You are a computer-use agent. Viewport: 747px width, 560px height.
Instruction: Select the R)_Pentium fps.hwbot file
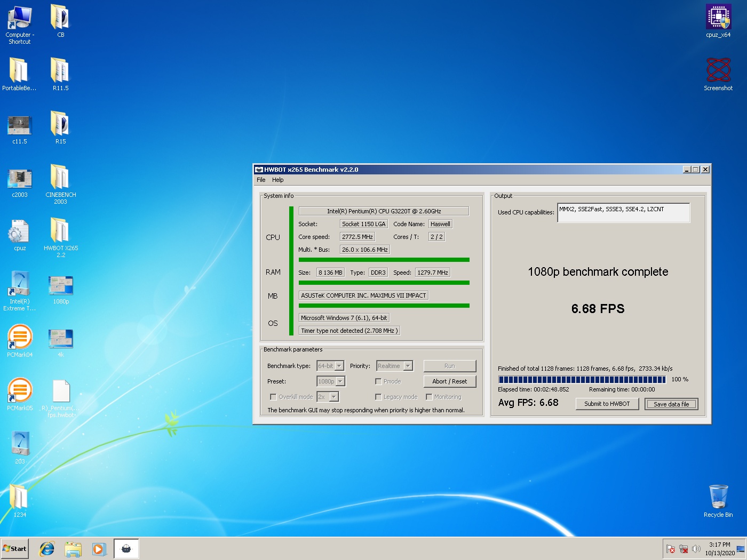click(x=61, y=398)
